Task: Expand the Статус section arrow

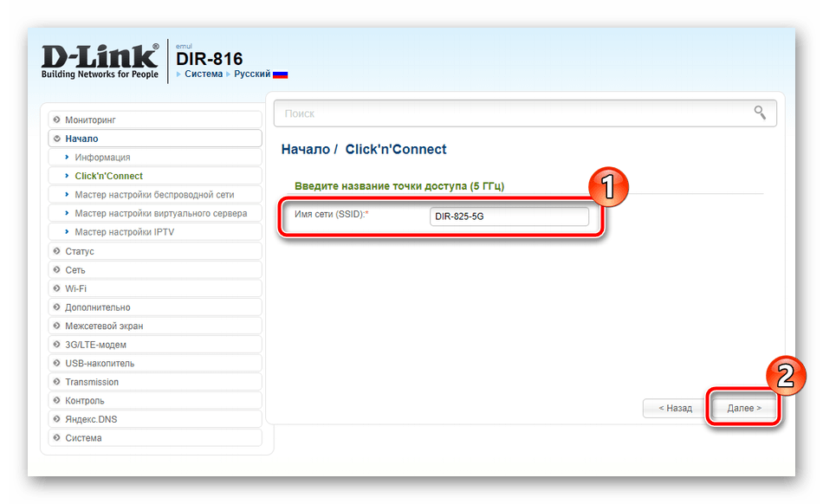Action: pos(56,251)
